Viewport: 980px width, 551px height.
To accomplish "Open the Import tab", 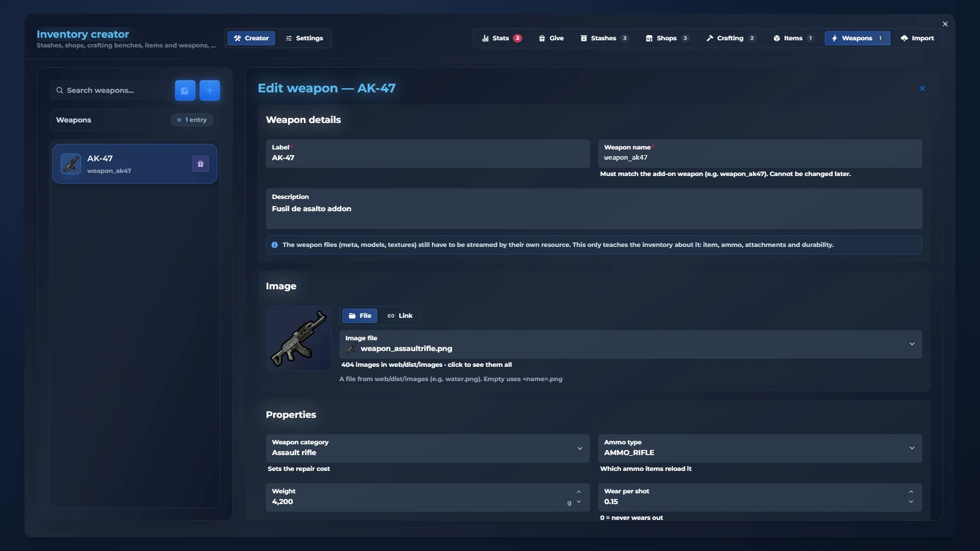I will 917,38.
